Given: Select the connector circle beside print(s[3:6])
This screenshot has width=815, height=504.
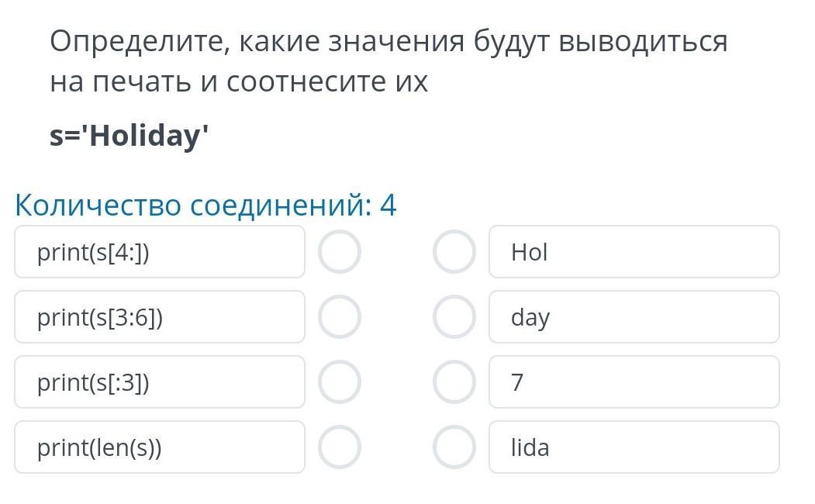Looking at the screenshot, I should pos(340,317).
